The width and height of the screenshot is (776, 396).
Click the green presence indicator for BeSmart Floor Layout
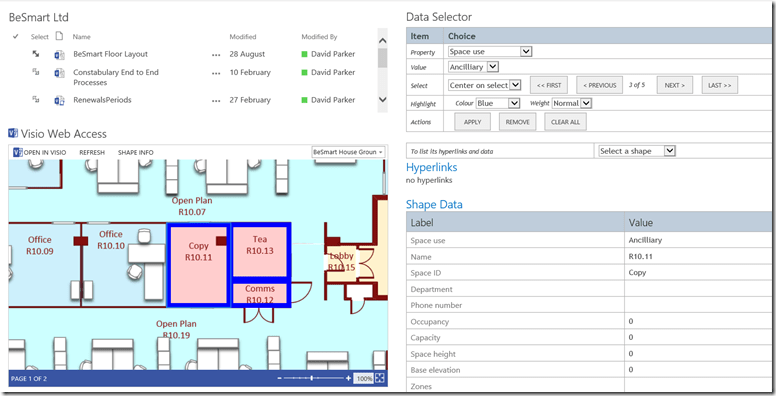point(304,54)
